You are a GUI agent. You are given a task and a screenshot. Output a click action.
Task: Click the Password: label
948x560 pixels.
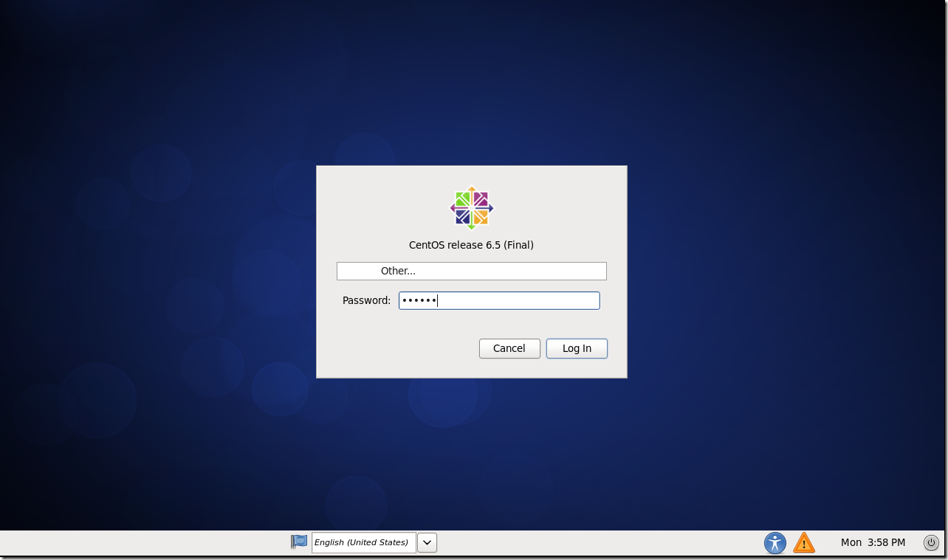366,300
